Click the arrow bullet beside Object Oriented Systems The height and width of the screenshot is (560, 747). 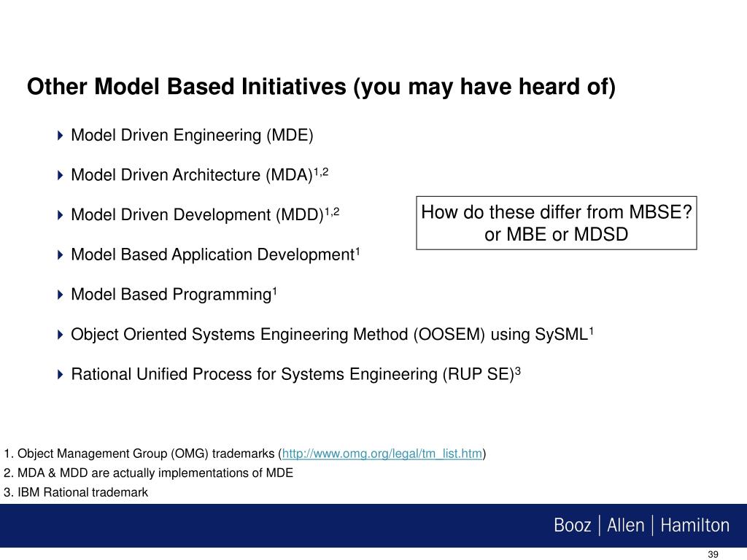click(60, 335)
